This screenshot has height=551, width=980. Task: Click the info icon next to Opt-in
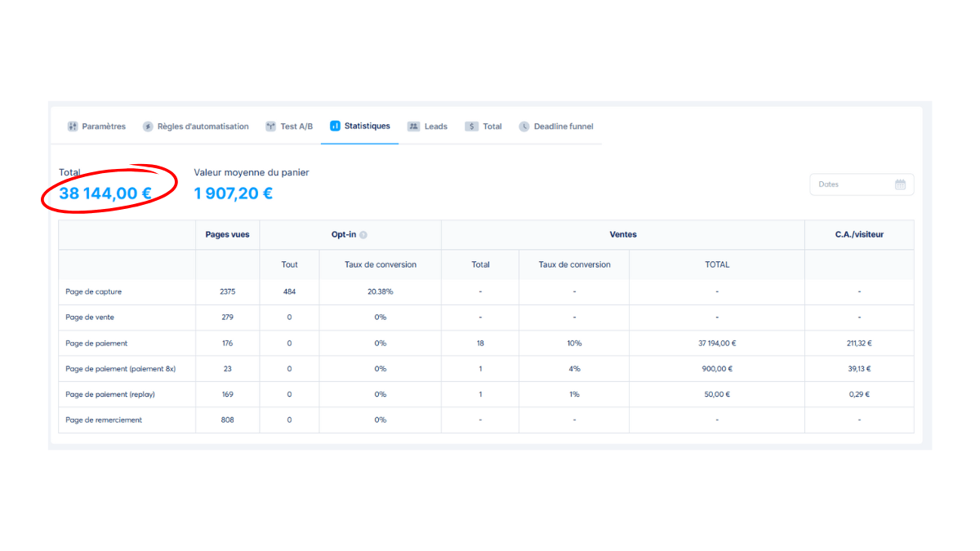(363, 235)
